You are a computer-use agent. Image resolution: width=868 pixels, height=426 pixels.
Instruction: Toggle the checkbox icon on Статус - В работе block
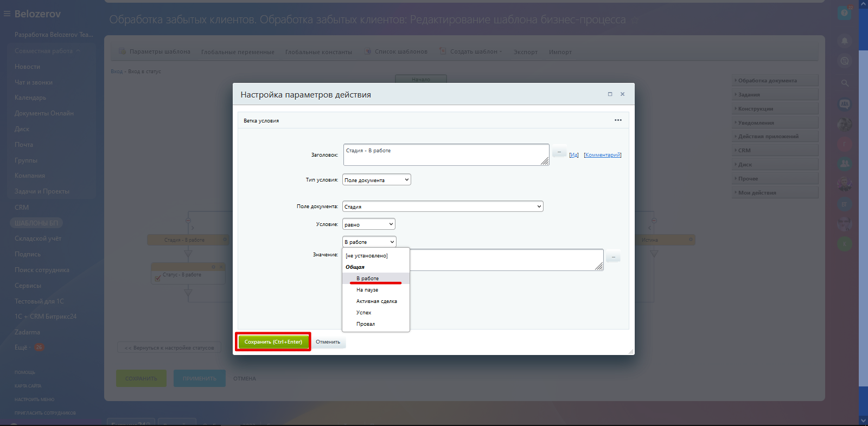(158, 279)
